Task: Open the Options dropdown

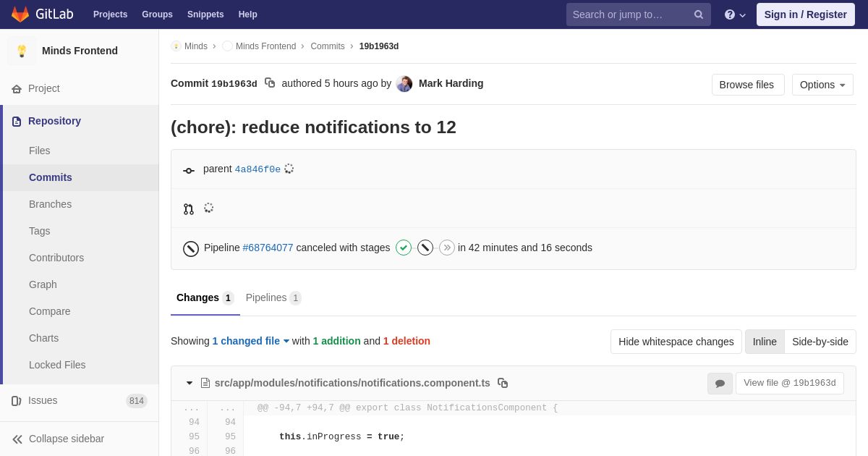Action: pos(822,85)
